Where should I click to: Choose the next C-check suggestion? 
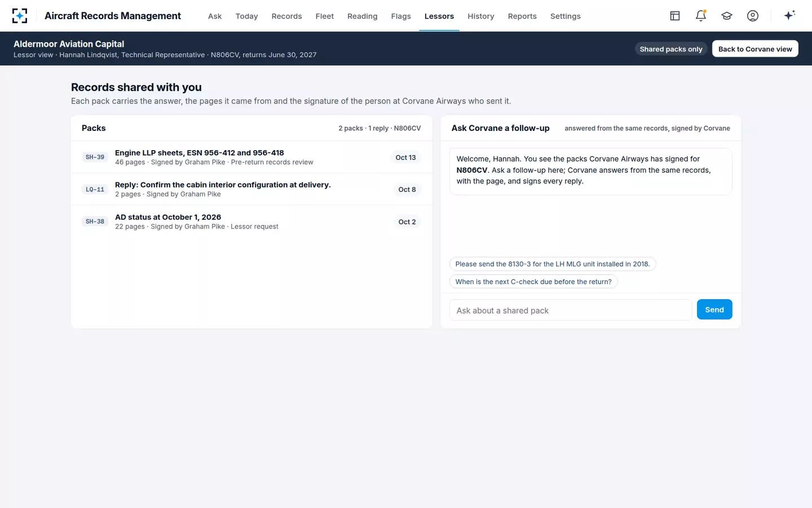click(533, 282)
